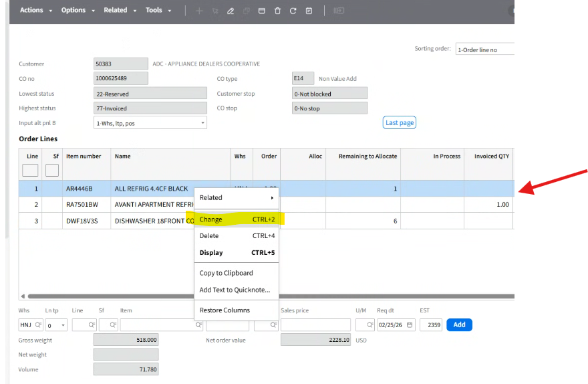Click the Item input field

point(162,324)
